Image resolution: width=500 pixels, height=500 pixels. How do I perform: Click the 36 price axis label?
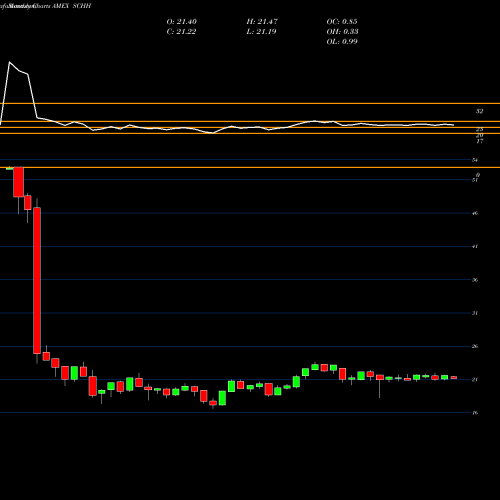(x=475, y=280)
